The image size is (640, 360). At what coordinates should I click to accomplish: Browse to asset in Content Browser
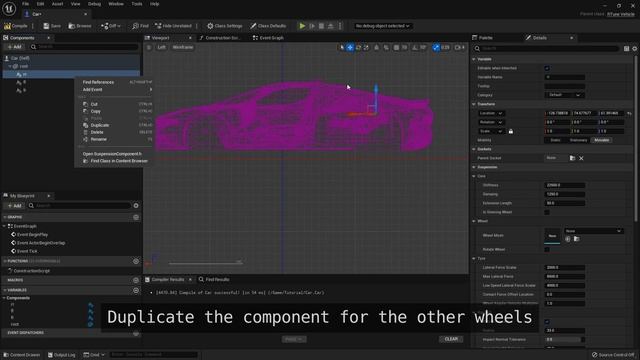click(80, 26)
